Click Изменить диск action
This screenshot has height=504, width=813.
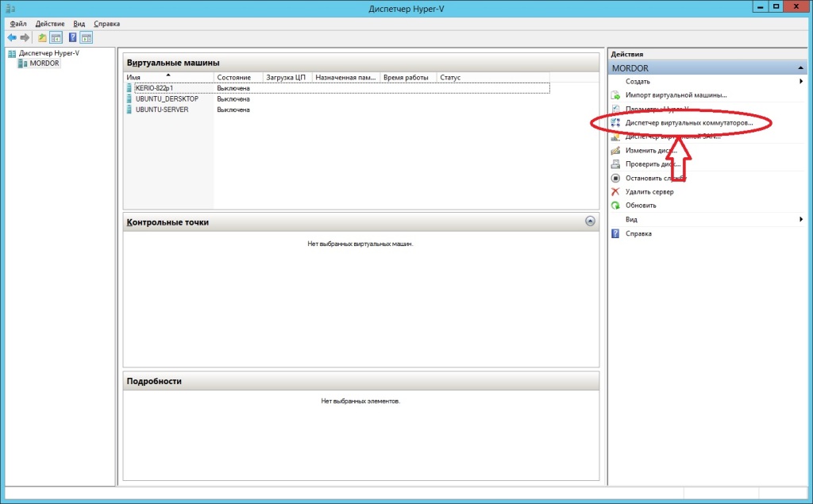[x=650, y=150]
